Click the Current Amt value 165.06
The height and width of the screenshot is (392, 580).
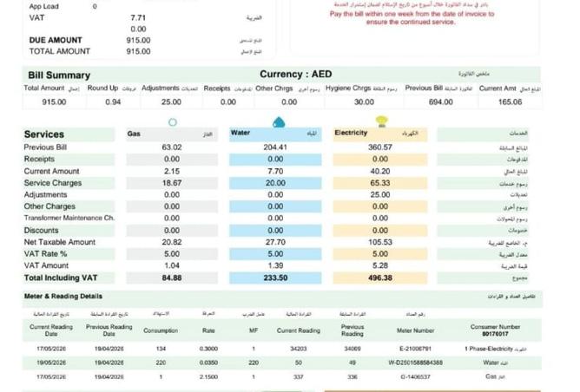pos(510,102)
